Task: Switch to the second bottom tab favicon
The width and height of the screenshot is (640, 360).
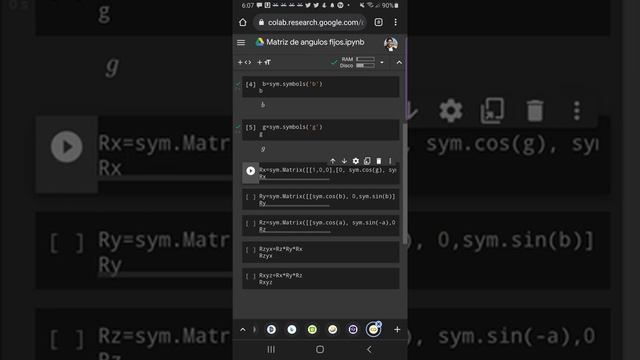Action: pyautogui.click(x=292, y=329)
